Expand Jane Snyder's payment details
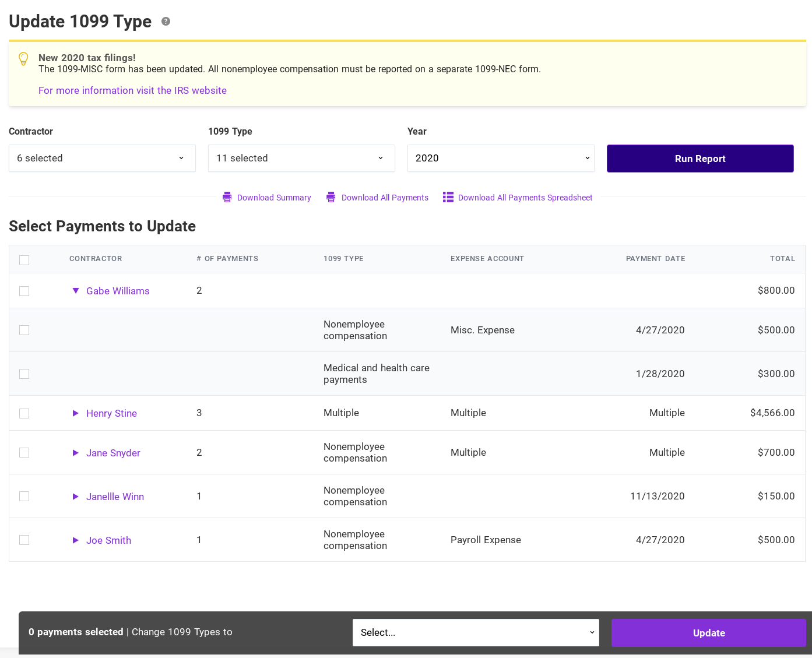This screenshot has width=812, height=658. point(76,453)
